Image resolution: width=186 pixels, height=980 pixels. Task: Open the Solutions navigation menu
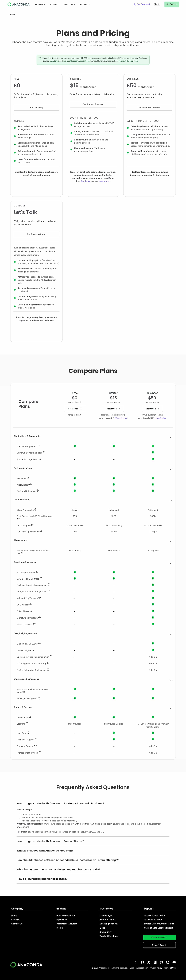tap(54, 5)
